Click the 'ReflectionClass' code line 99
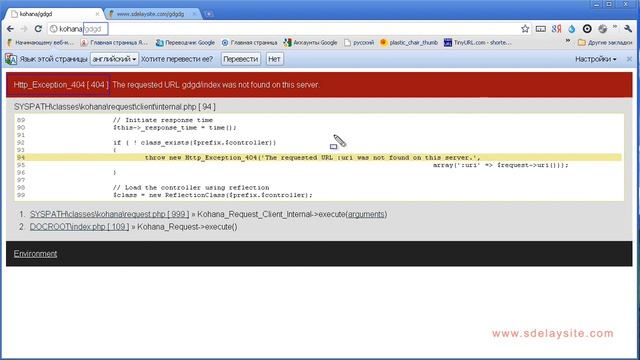640x360 pixels. tap(213, 195)
